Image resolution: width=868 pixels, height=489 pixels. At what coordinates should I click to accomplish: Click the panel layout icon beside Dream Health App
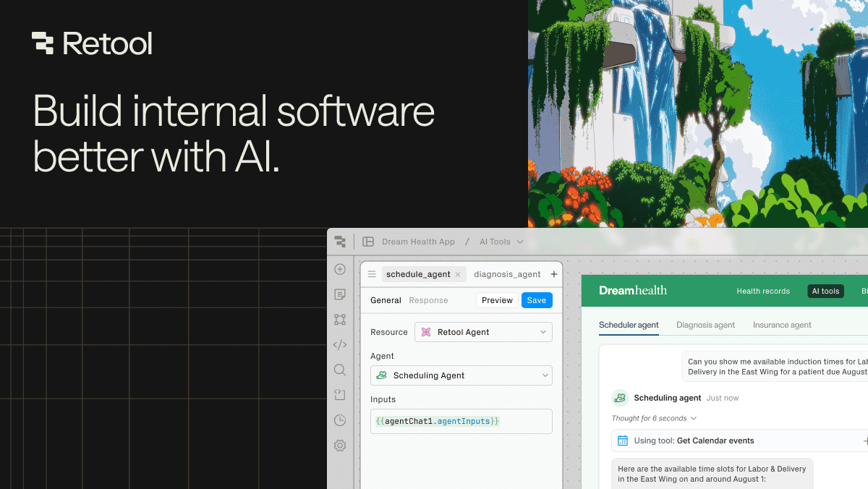[370, 241]
